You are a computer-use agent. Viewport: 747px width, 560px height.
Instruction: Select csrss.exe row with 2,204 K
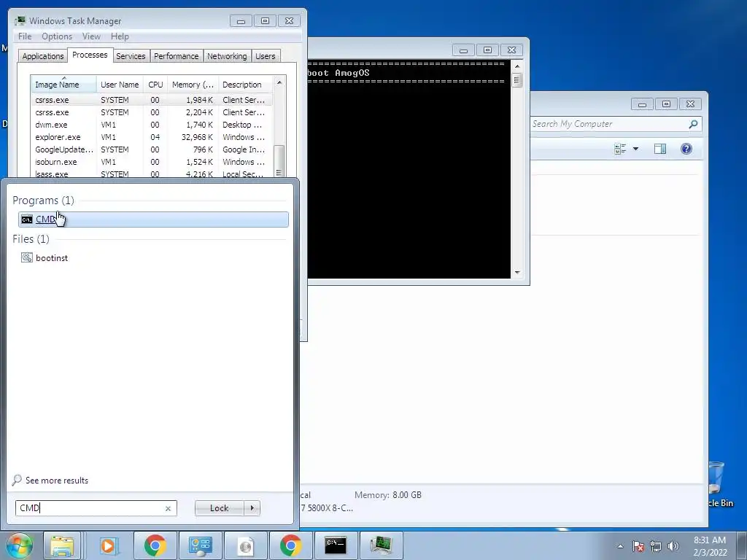tap(152, 112)
